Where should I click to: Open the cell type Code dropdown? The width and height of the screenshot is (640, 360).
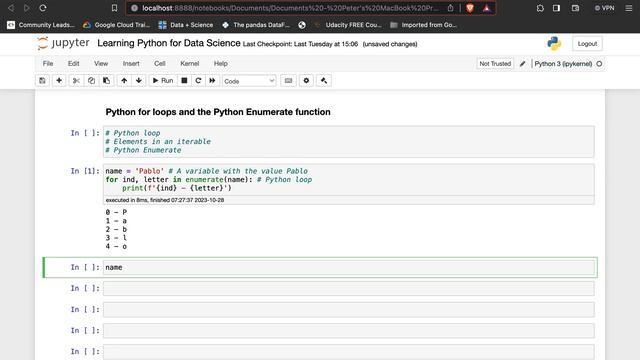click(249, 81)
